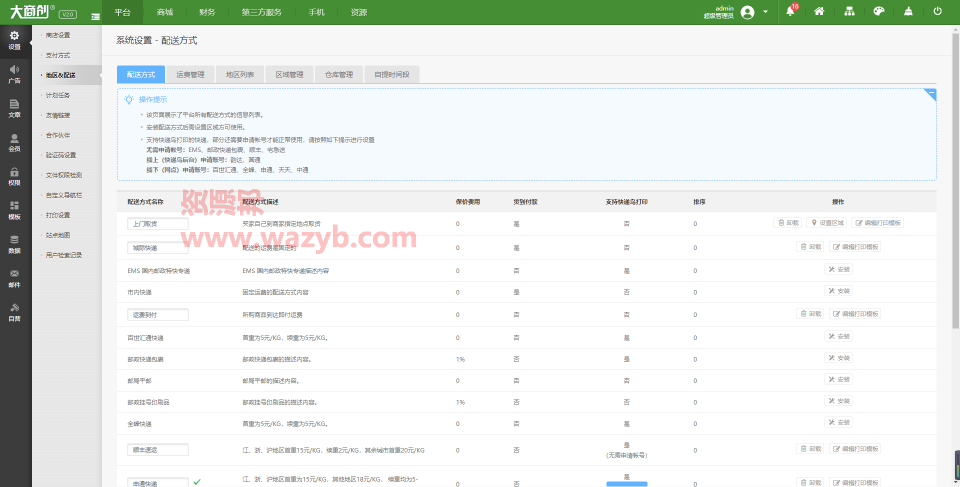Toggle the sidebar collapse icon beside V2.0
The width and height of the screenshot is (960, 487).
point(96,17)
